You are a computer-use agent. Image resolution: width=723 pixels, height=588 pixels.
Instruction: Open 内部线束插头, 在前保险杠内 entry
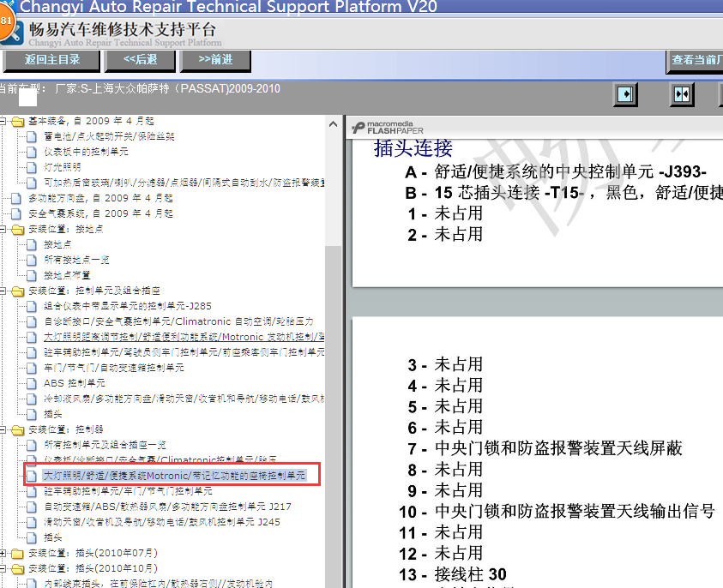point(158,584)
